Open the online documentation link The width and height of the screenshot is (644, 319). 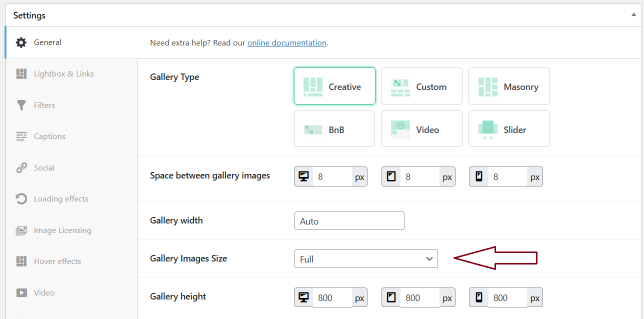point(286,43)
